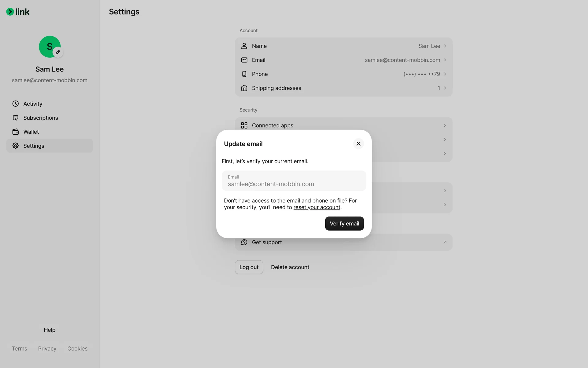Click the Connected apps grid icon
Screen dimensions: 588x368
tap(244, 125)
